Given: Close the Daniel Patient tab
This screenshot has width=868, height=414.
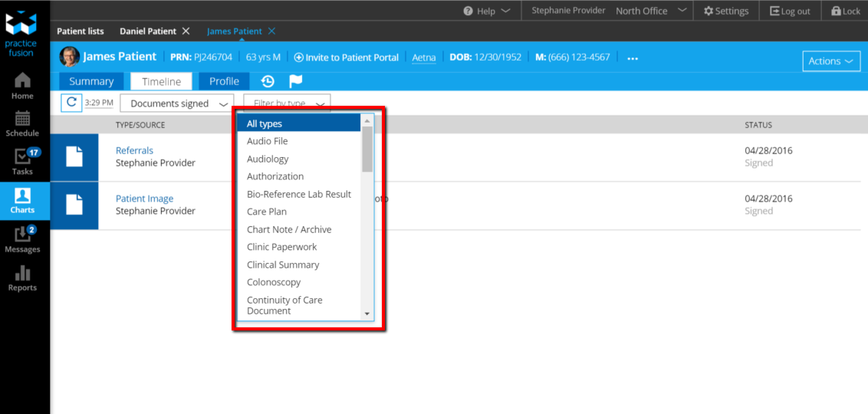Looking at the screenshot, I should [x=186, y=31].
